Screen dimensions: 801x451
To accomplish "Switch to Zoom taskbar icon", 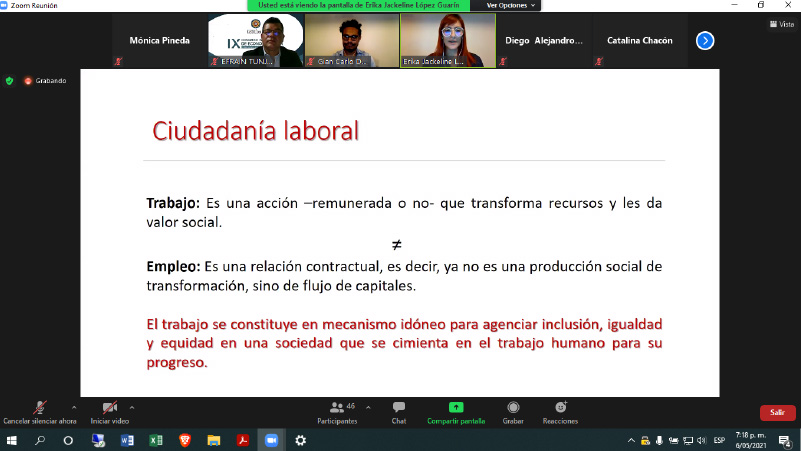I will pyautogui.click(x=271, y=440).
